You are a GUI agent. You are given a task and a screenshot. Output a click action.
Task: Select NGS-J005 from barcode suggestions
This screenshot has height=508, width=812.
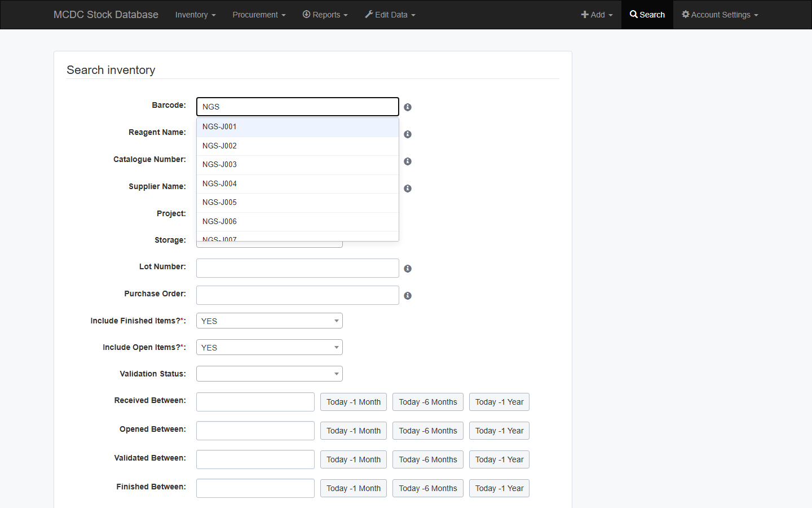click(298, 203)
